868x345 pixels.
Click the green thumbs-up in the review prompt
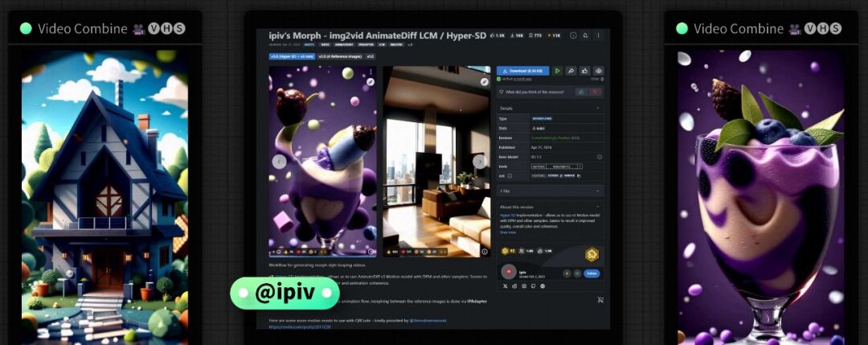click(x=581, y=92)
